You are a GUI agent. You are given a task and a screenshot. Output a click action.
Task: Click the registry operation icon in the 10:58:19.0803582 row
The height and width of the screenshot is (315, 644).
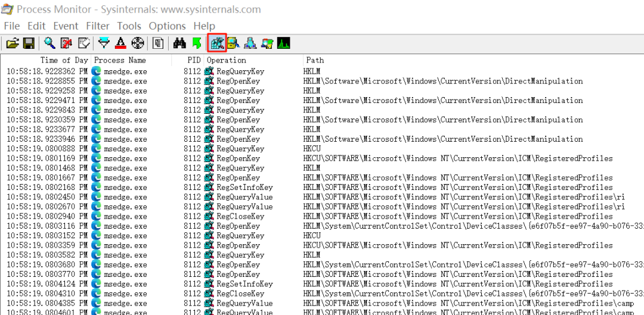click(209, 255)
